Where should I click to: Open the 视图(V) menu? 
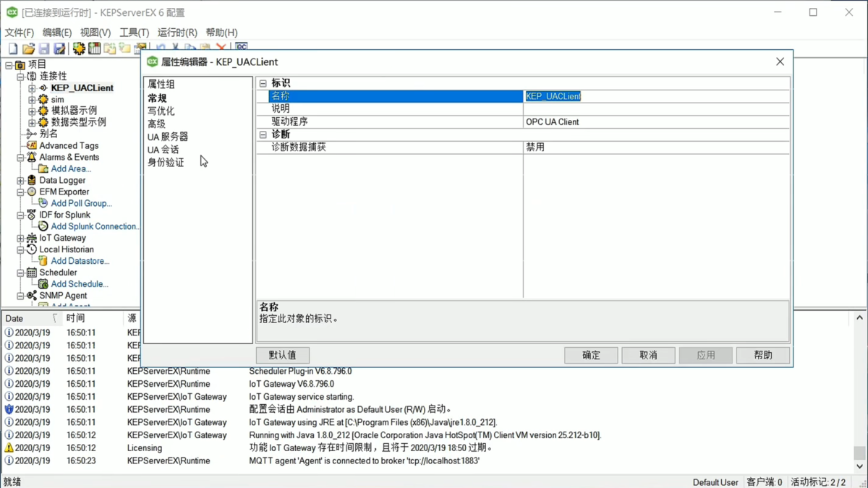point(95,33)
